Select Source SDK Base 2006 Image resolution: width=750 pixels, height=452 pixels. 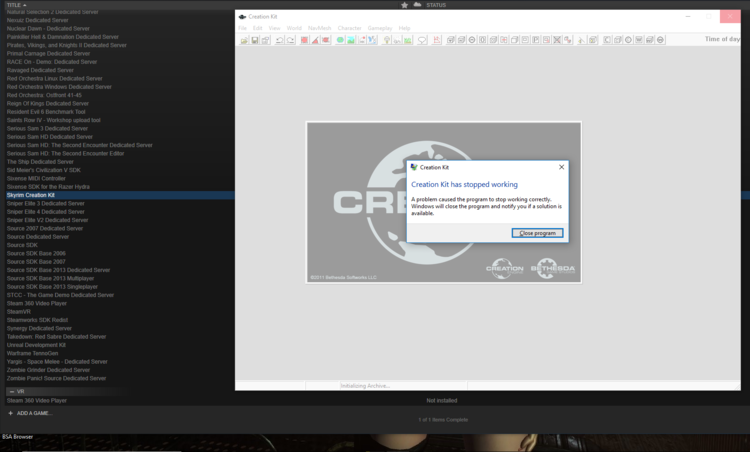pos(36,254)
